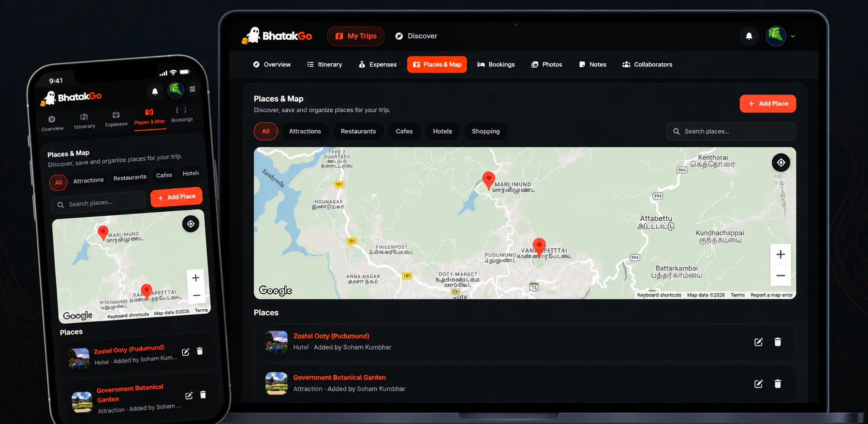The width and height of the screenshot is (868, 424).
Task: Zoom in with the plus button on the laptop map
Action: point(780,255)
